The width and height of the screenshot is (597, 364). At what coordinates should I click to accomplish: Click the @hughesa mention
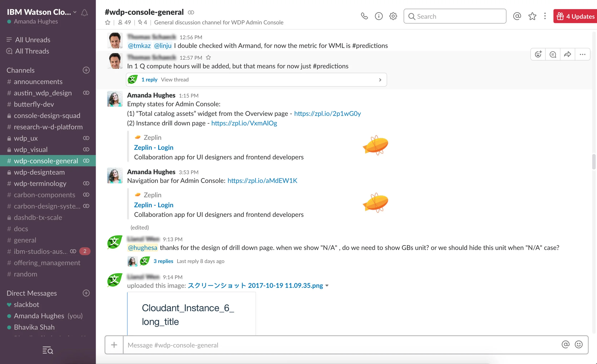coord(143,248)
